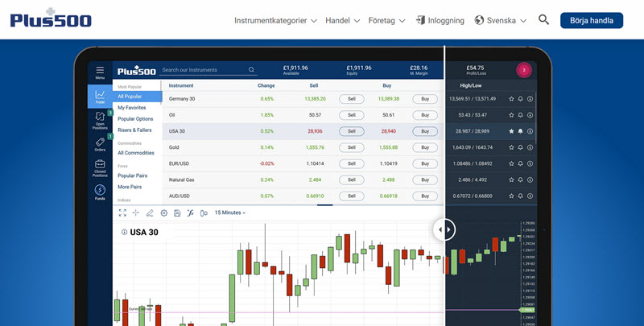Toggle the USA 30 alert bell
The height and width of the screenshot is (326, 644).
520,131
